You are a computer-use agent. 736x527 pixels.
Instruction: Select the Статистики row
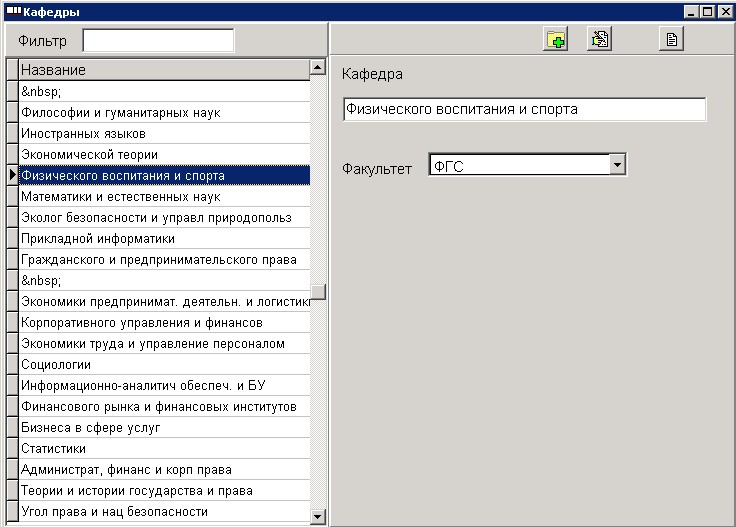click(164, 448)
